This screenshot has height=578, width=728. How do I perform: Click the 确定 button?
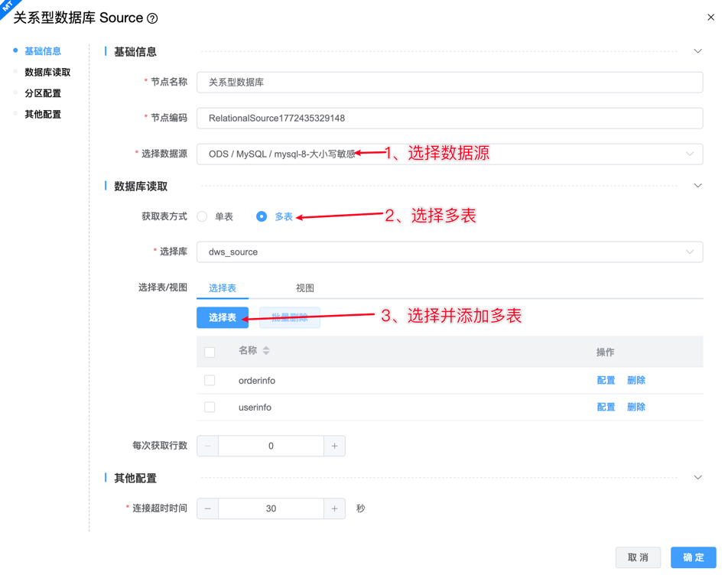click(x=693, y=557)
